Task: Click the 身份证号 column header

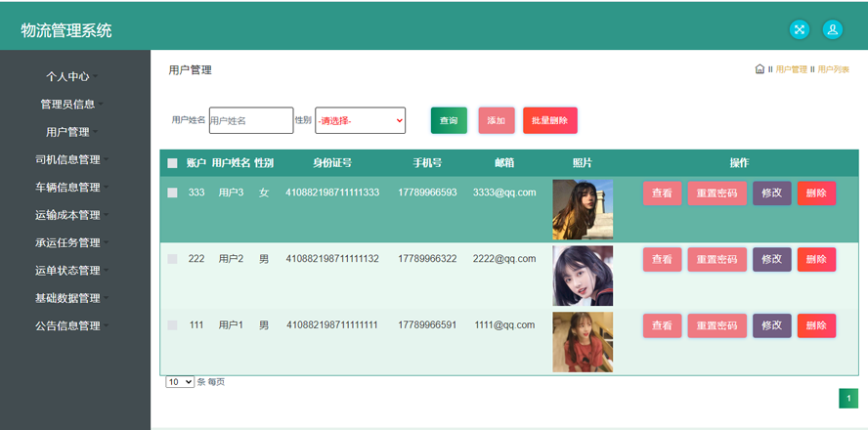Action: coord(332,163)
